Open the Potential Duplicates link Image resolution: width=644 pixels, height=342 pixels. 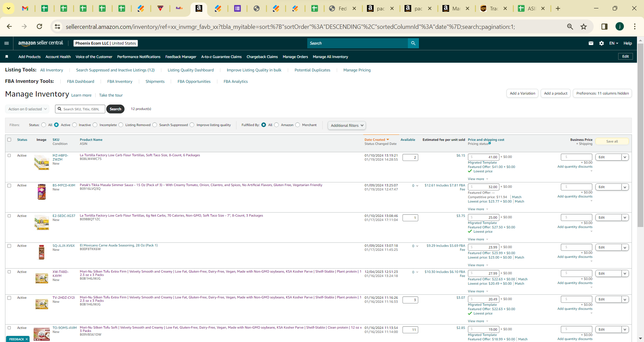click(x=312, y=70)
